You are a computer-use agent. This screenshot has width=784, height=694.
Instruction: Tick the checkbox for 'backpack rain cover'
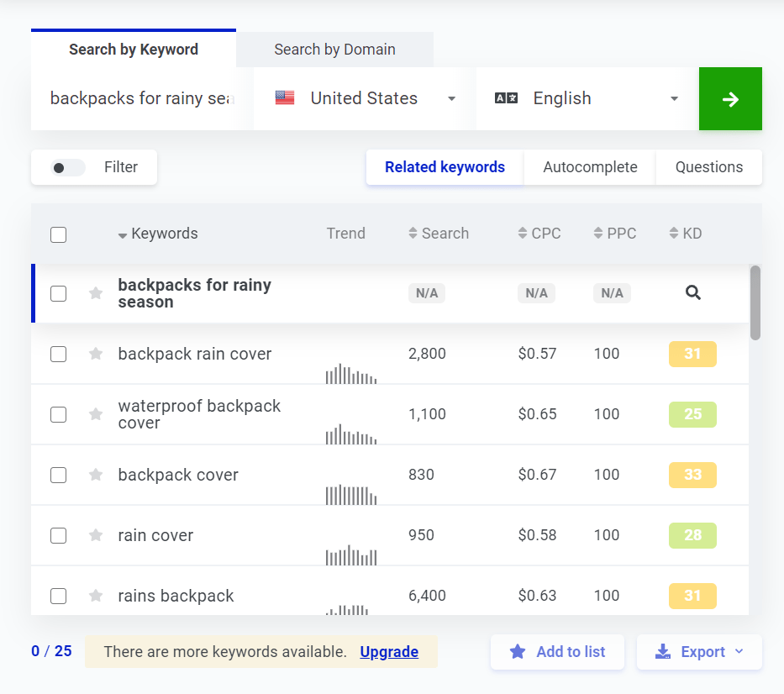coord(58,354)
